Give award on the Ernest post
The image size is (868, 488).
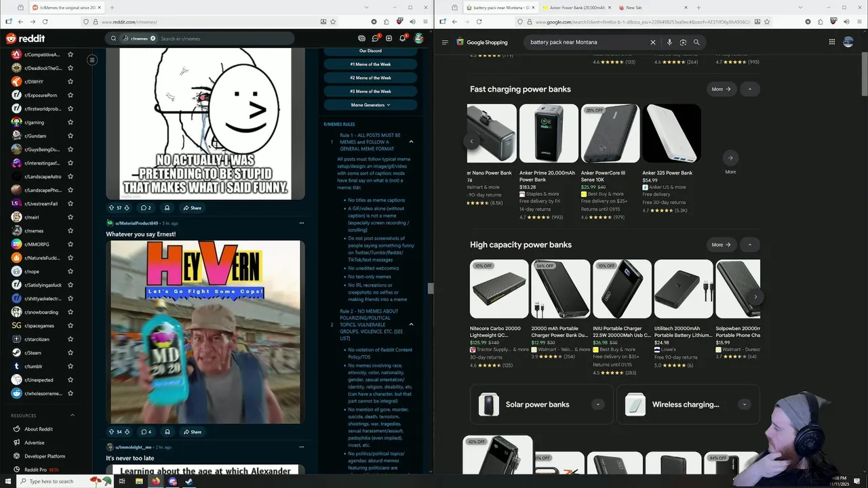[167, 432]
